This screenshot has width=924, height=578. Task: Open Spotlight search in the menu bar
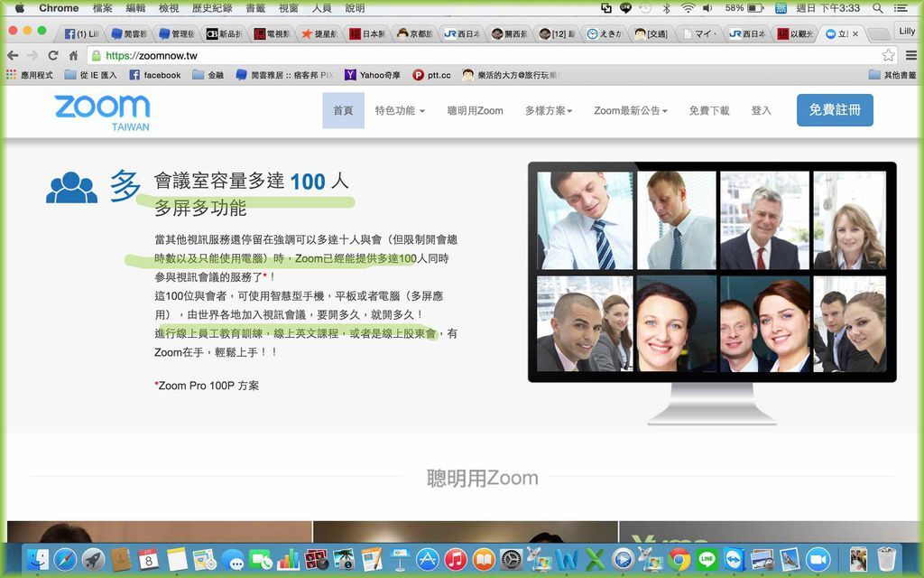(x=878, y=8)
